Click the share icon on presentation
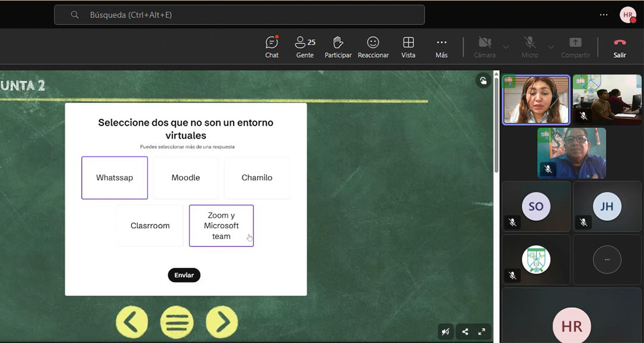 pos(465,332)
